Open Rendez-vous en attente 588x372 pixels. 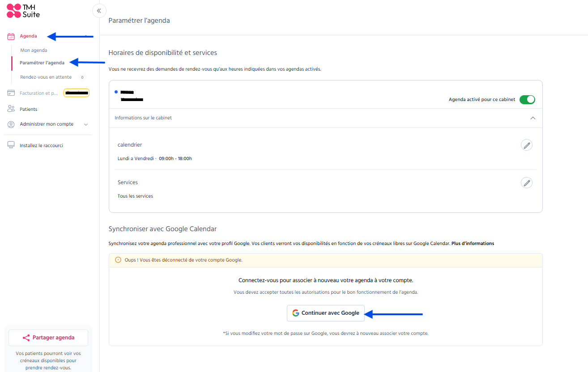coord(46,77)
